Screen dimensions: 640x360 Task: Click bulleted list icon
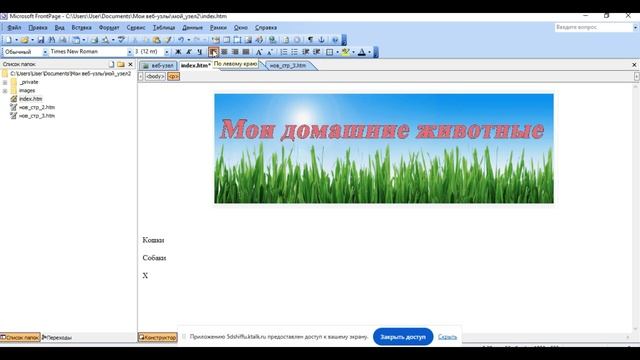(294, 52)
